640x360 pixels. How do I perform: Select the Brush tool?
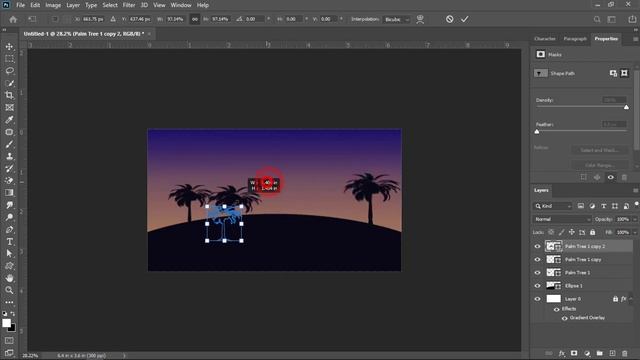pos(9,144)
